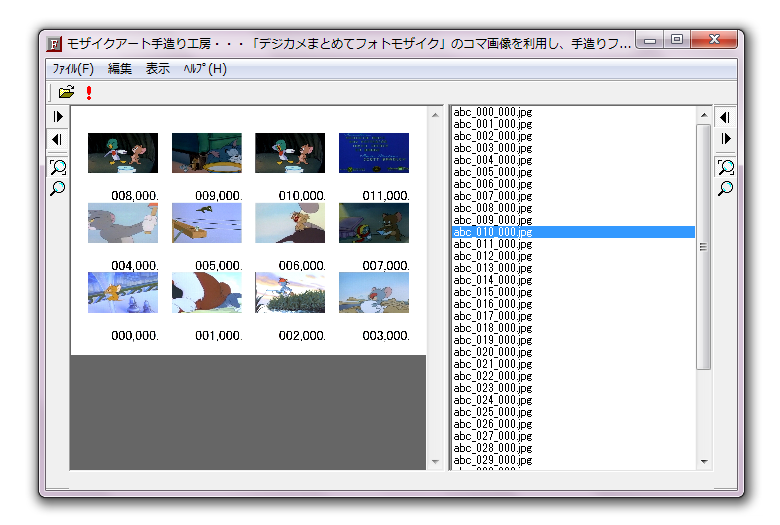Screen dimensions: 780x525
Task: Select thumbnail labeled 007,000
Action: (x=374, y=223)
